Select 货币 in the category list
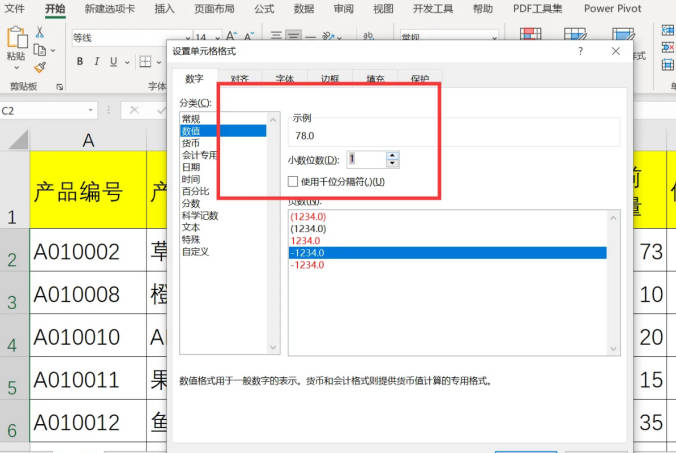 coord(223,143)
